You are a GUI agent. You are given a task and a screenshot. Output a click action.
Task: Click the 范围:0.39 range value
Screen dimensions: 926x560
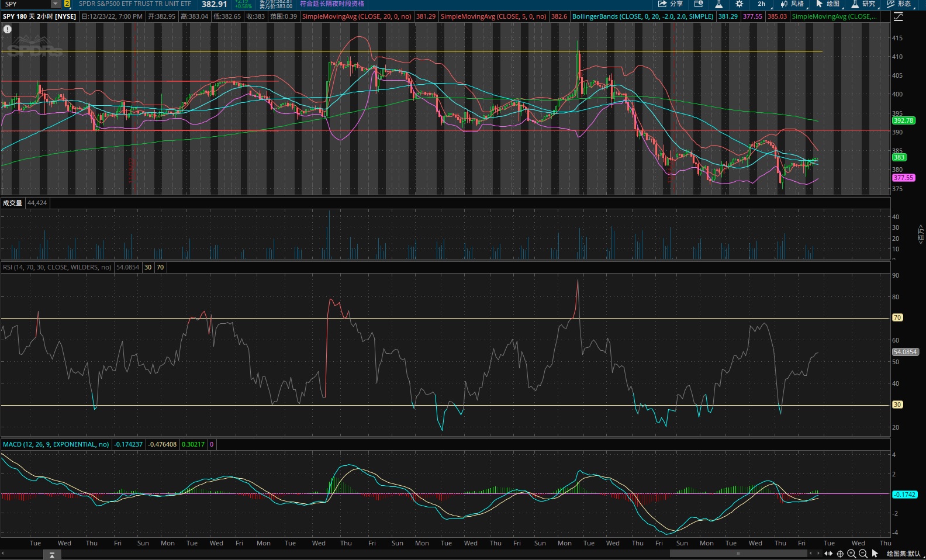pos(284,16)
